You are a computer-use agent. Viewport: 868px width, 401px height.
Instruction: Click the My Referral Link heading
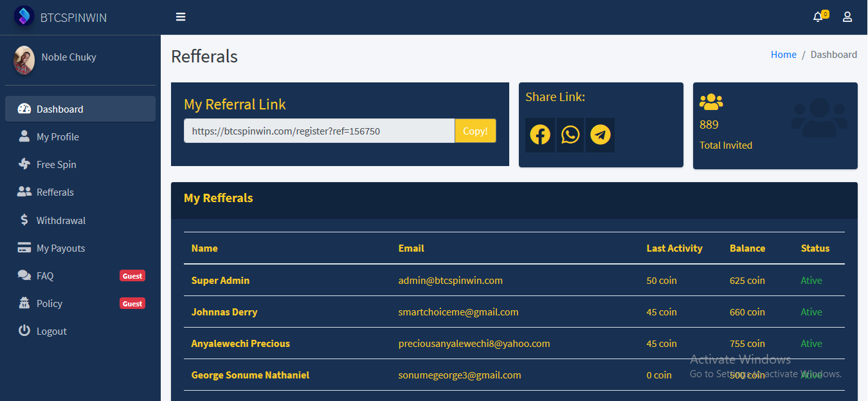click(x=235, y=104)
